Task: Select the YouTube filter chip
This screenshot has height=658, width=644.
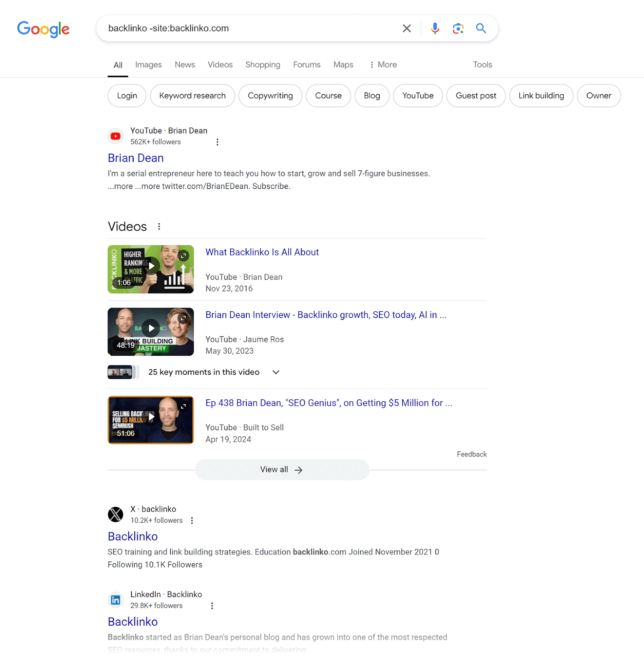Action: point(418,96)
